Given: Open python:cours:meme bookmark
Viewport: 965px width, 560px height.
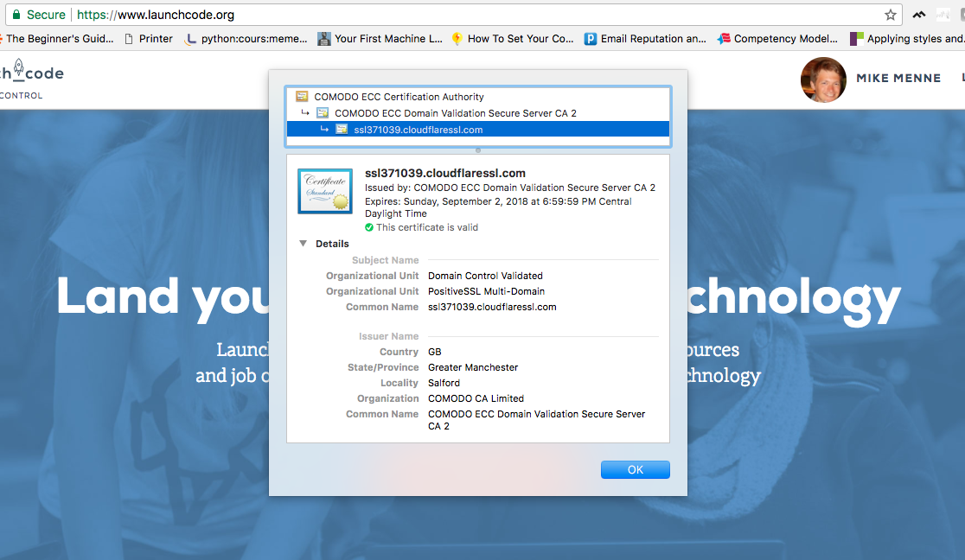Looking at the screenshot, I should tap(246, 39).
